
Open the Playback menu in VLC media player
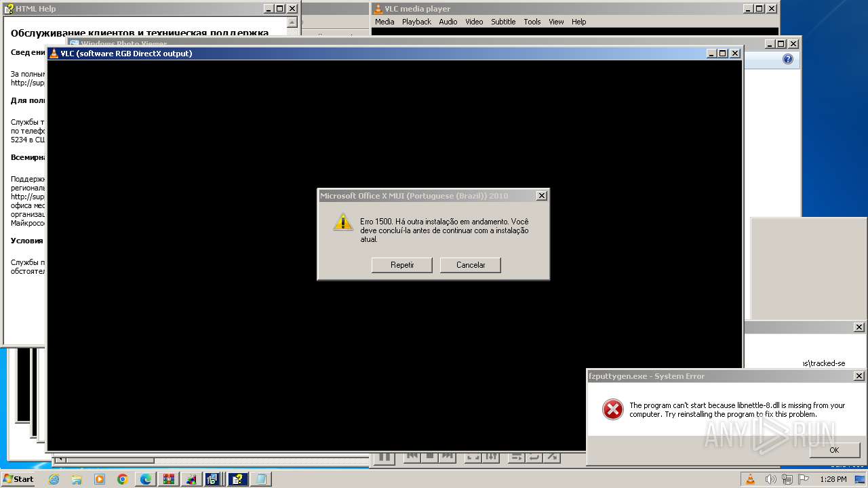tap(416, 22)
